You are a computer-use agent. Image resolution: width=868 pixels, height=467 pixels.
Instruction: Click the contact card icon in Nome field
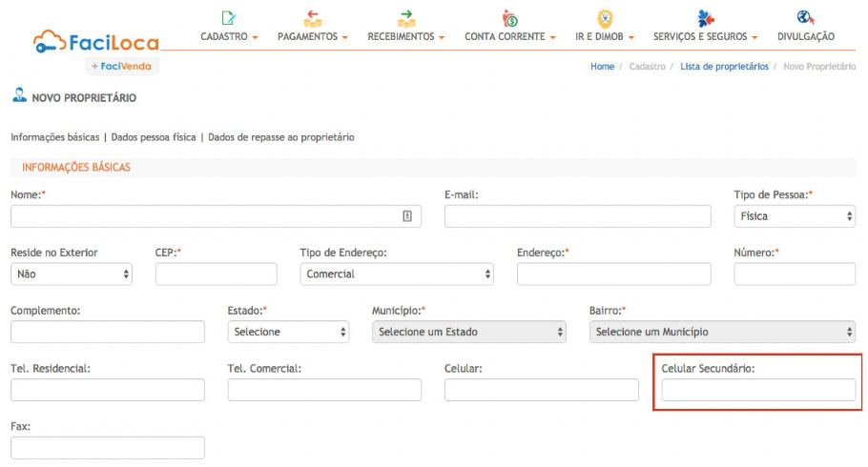[x=407, y=216]
